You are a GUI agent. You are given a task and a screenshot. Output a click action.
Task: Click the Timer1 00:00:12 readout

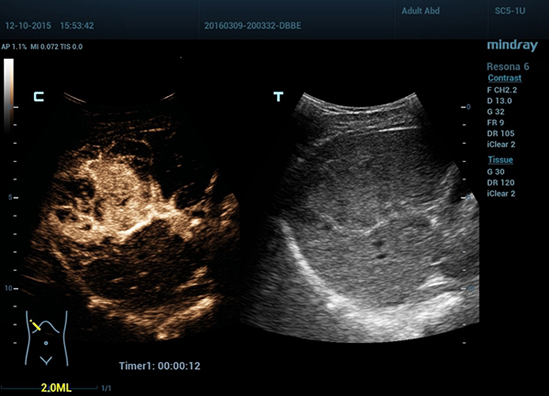pos(160,366)
